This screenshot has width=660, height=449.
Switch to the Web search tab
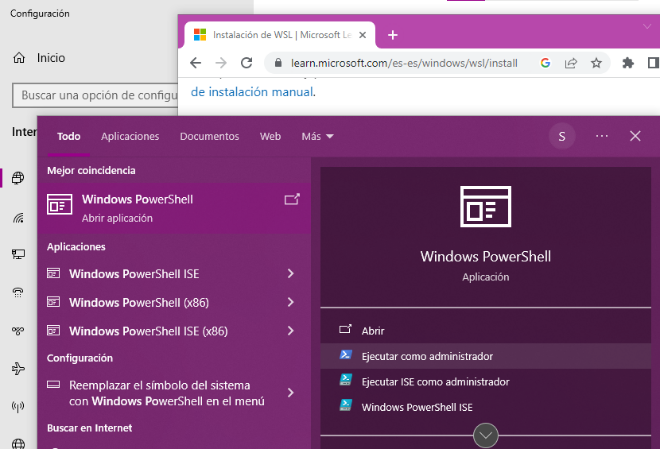pos(270,136)
